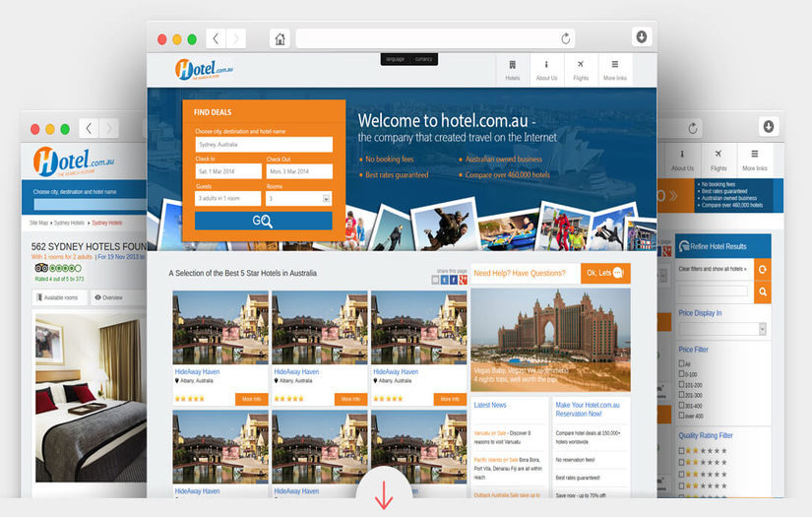Click the back arrow in the left browser window
The height and width of the screenshot is (517, 812).
(x=89, y=128)
